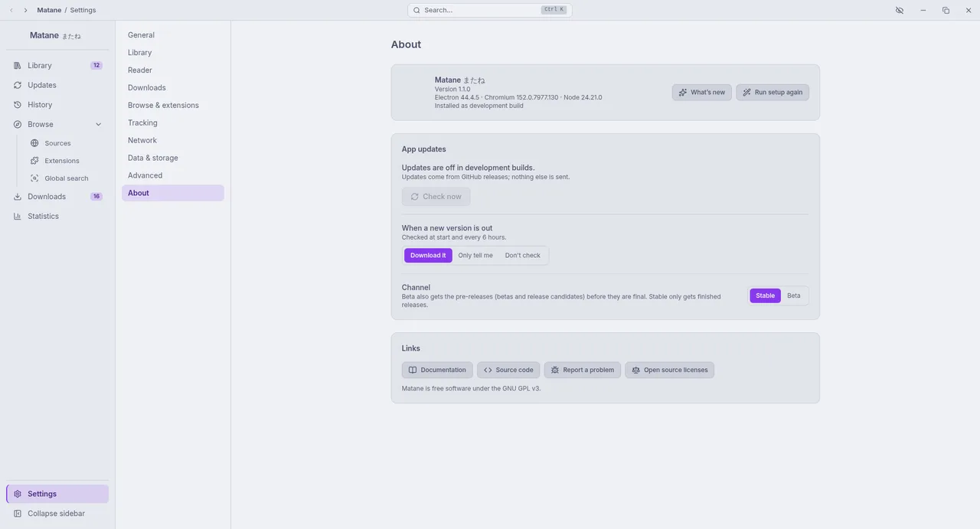Open the Advanced settings tab
Image resolution: width=980 pixels, height=529 pixels.
pyautogui.click(x=173, y=176)
